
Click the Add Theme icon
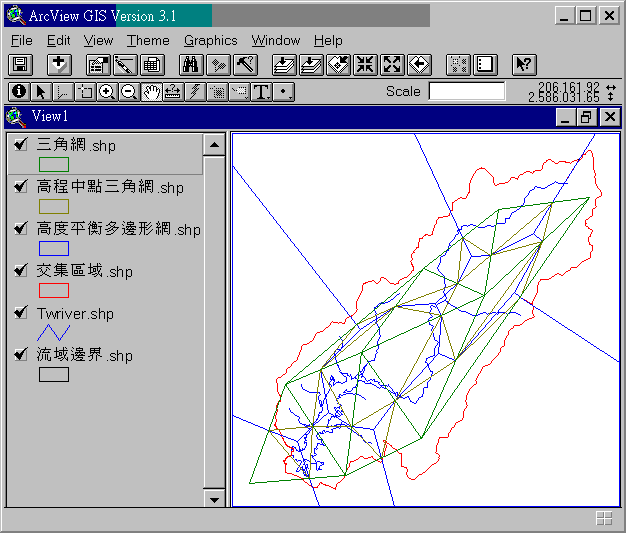click(x=59, y=64)
